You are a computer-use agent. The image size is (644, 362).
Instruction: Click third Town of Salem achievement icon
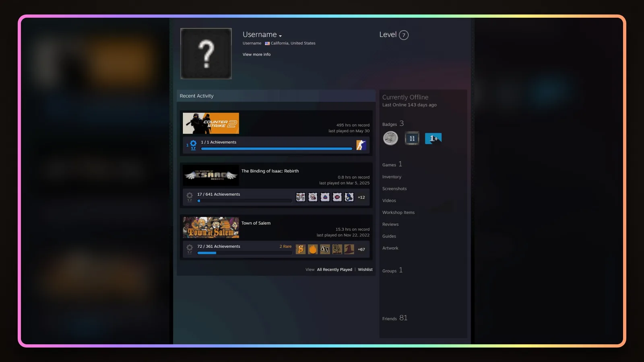tap(325, 249)
